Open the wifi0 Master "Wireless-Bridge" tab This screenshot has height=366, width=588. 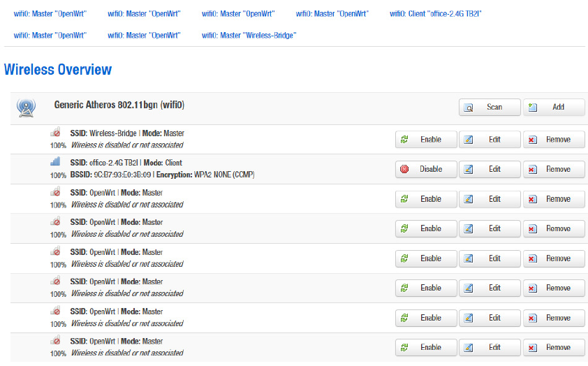249,35
